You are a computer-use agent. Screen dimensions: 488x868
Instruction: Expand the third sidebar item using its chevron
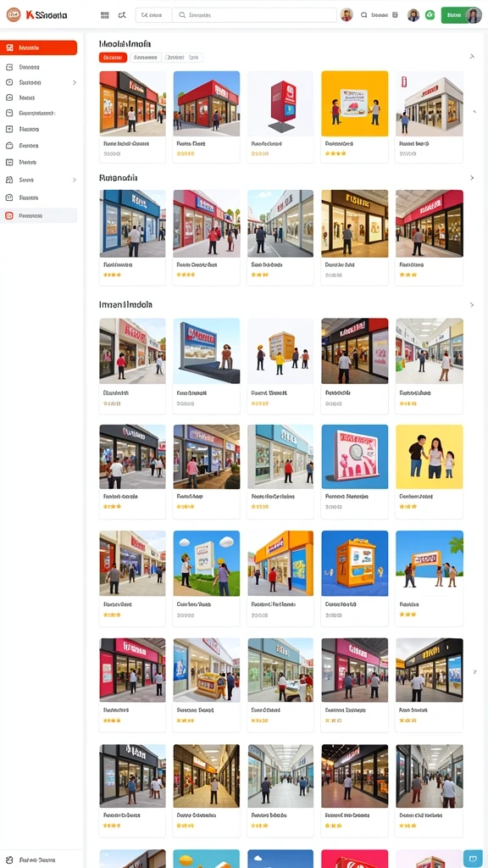(x=75, y=82)
